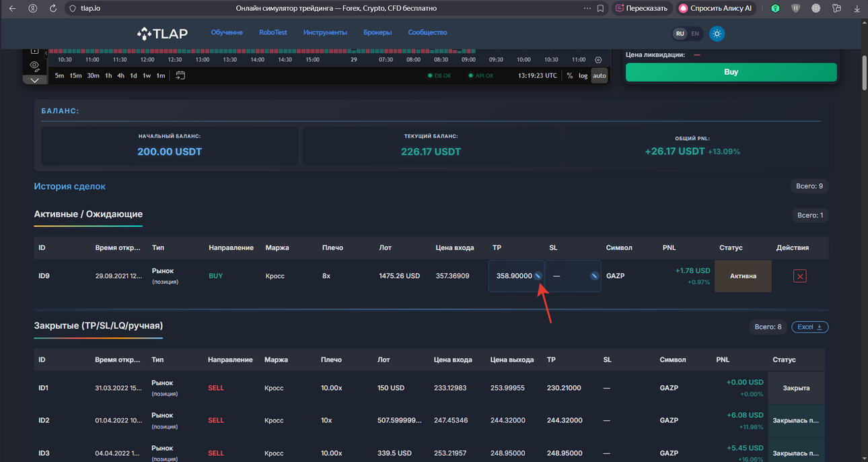The image size is (868, 462).
Task: Edit take profit 358.90000 pencil icon
Action: tap(538, 275)
